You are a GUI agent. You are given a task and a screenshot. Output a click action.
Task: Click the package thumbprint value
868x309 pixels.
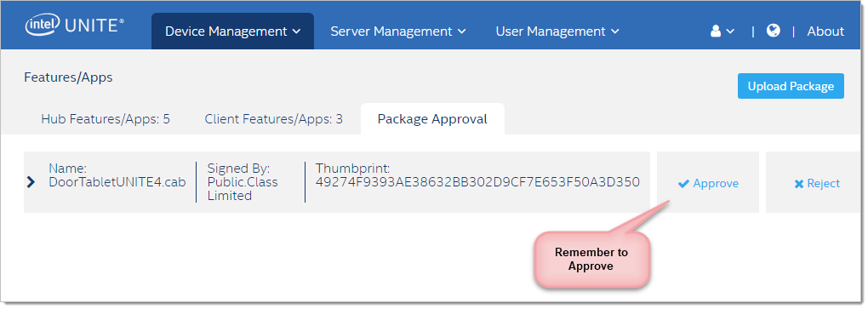[477, 182]
